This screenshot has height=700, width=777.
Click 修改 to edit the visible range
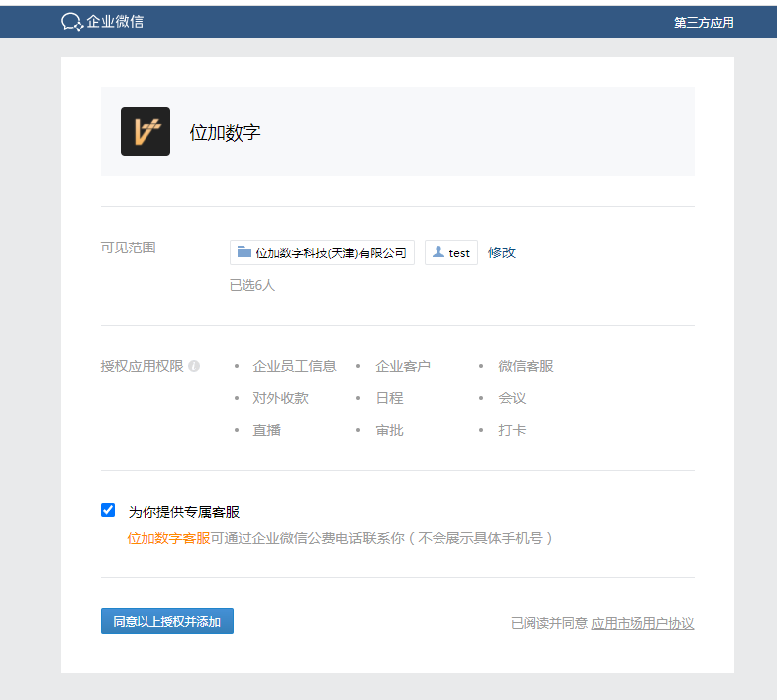click(x=502, y=252)
